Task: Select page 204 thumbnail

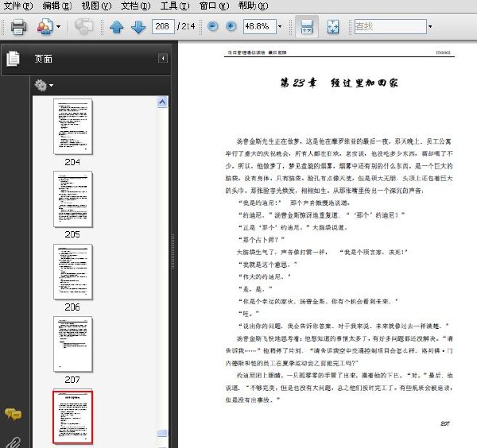Action: pos(72,126)
